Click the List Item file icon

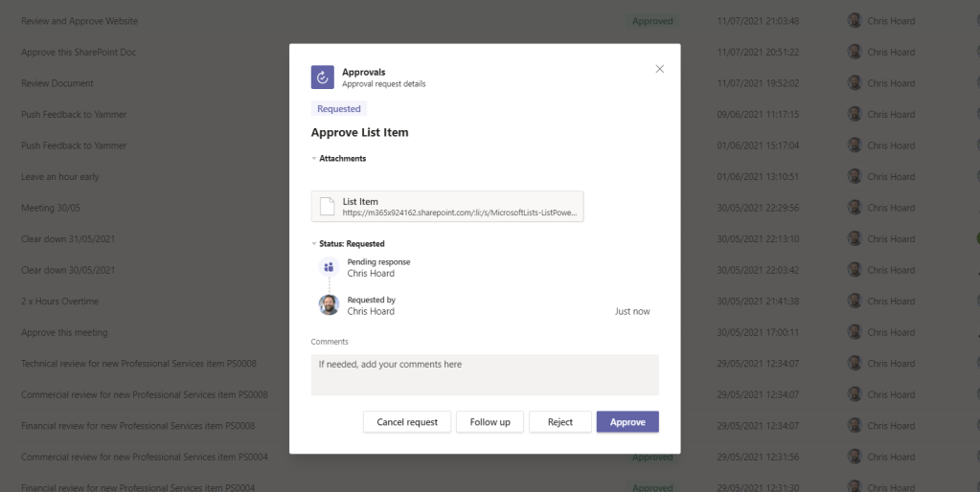(327, 207)
